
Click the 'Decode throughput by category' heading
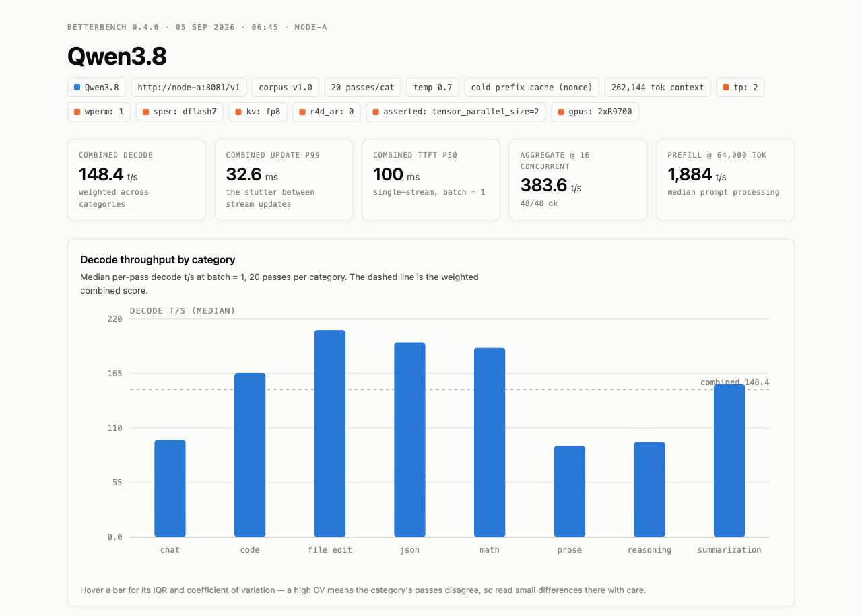[x=158, y=260]
